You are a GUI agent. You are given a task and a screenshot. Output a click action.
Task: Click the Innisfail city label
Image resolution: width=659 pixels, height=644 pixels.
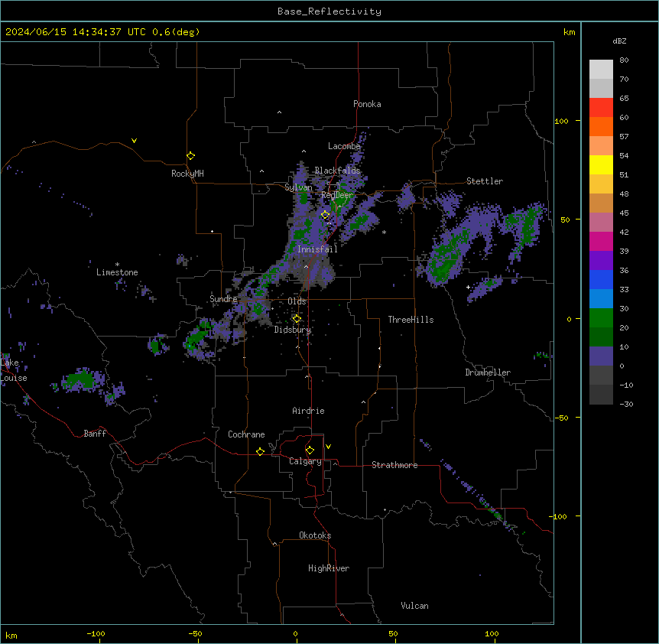pos(317,249)
